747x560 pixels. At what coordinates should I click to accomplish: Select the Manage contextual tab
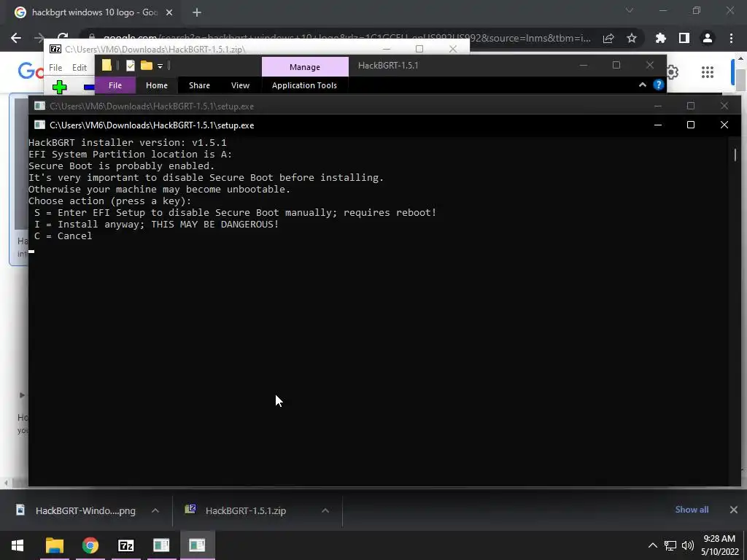pos(305,67)
